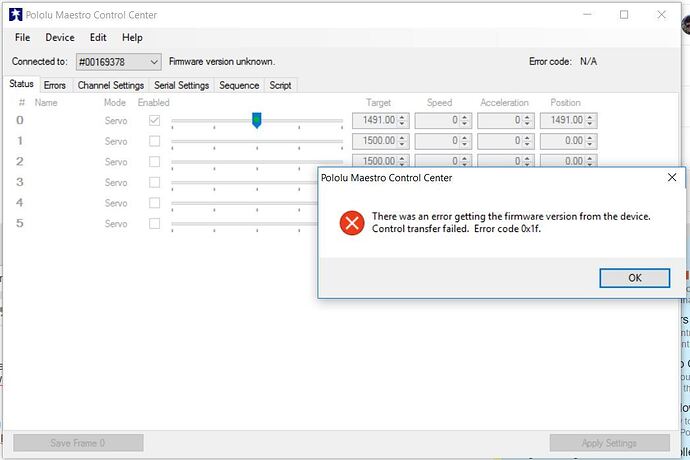Image resolution: width=690 pixels, height=460 pixels.
Task: Click the channel 0 slider thumb
Action: tap(257, 120)
